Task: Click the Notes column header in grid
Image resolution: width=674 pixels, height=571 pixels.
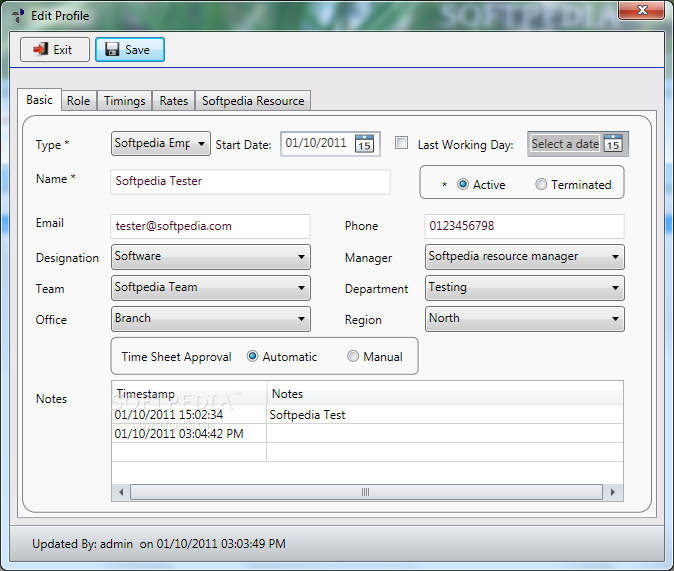Action: click(x=445, y=393)
